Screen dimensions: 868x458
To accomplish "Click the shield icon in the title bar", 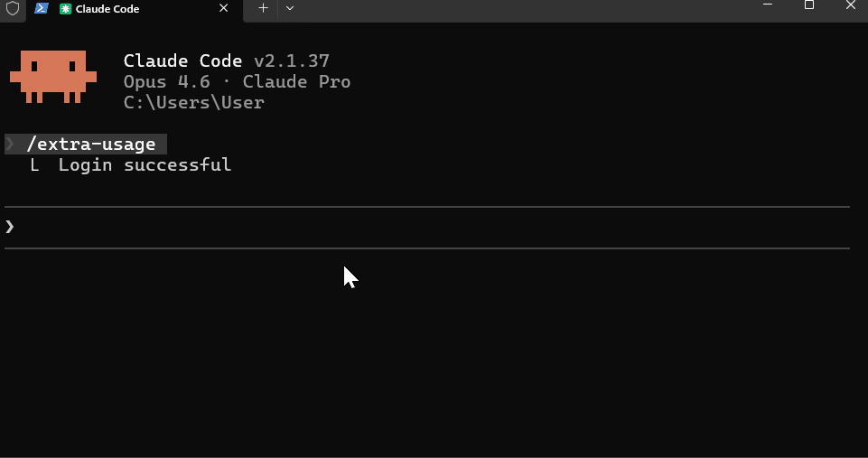I will pyautogui.click(x=12, y=8).
